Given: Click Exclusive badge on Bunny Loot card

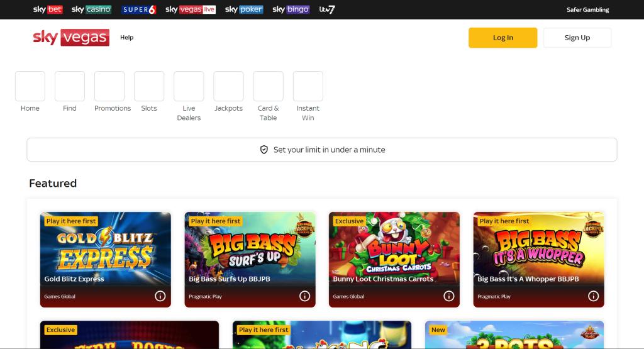Looking at the screenshot, I should point(350,221).
